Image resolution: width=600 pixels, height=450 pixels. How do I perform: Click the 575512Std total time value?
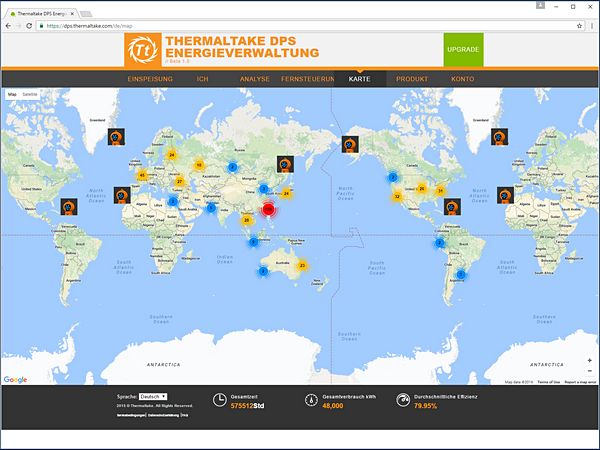click(247, 406)
